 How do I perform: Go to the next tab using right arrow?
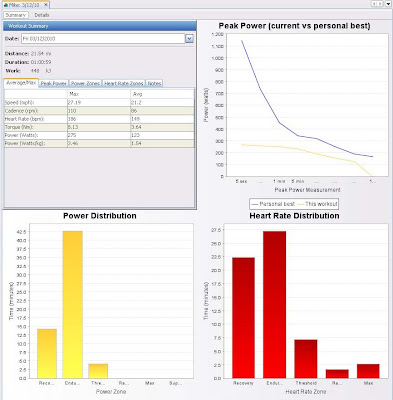(x=380, y=4)
